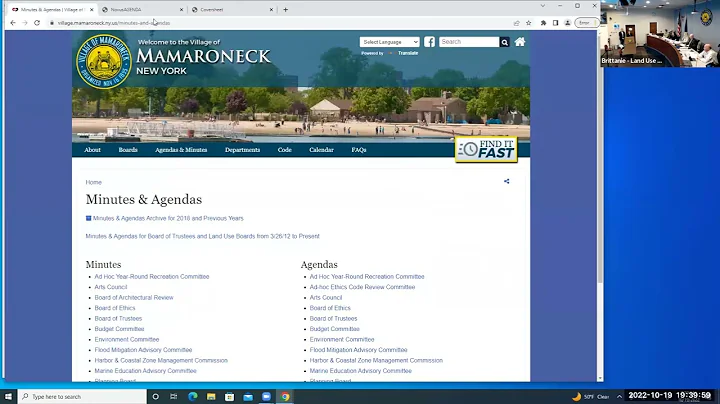
Task: Open a new browser tab
Action: 286,9
